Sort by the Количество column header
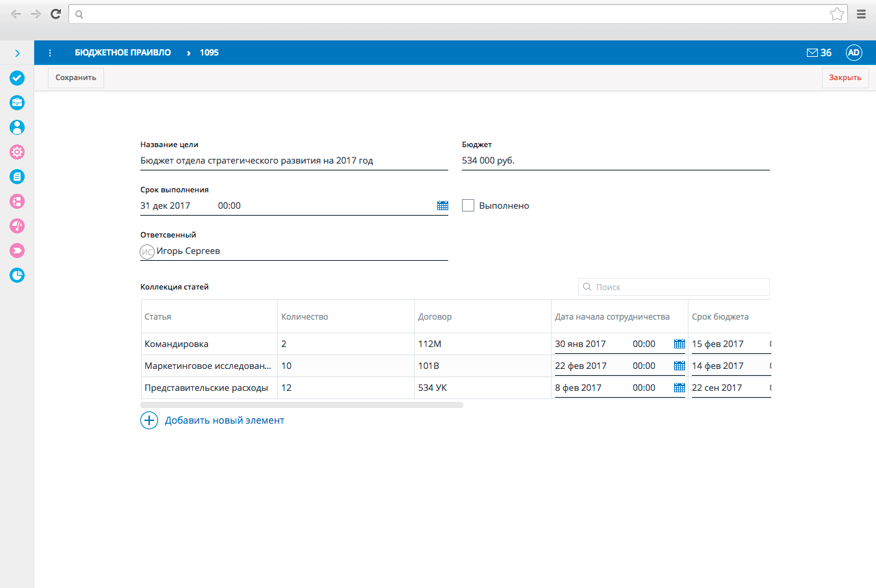The height and width of the screenshot is (588, 876). click(346, 317)
